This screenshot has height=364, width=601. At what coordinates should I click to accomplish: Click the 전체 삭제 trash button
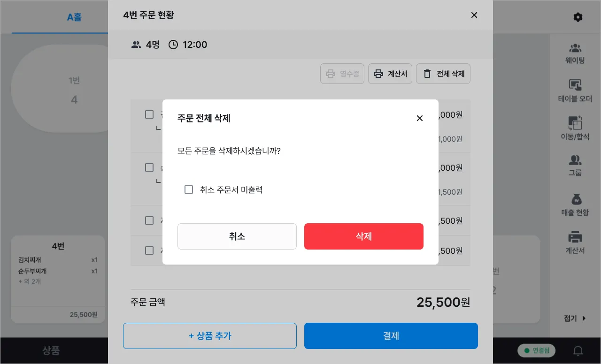pos(443,74)
